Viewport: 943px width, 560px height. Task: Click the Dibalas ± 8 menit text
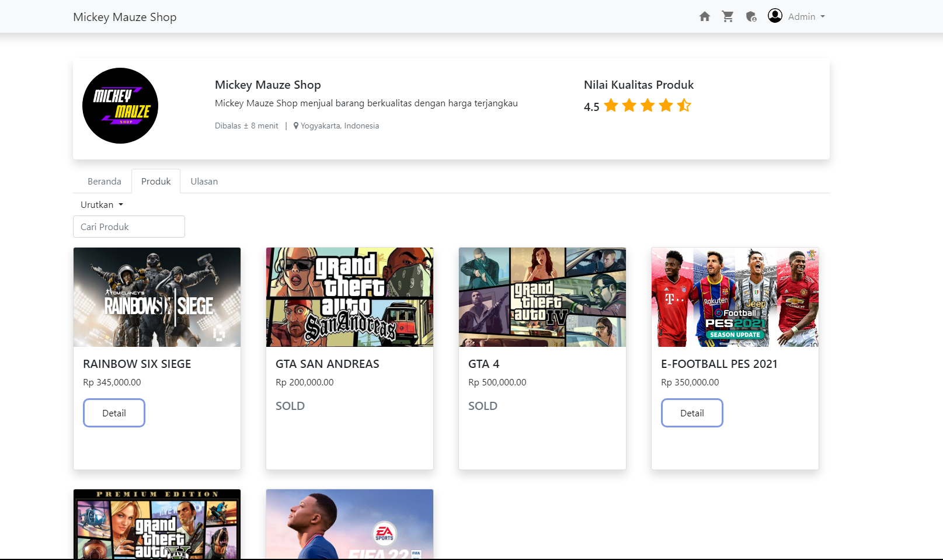click(246, 126)
